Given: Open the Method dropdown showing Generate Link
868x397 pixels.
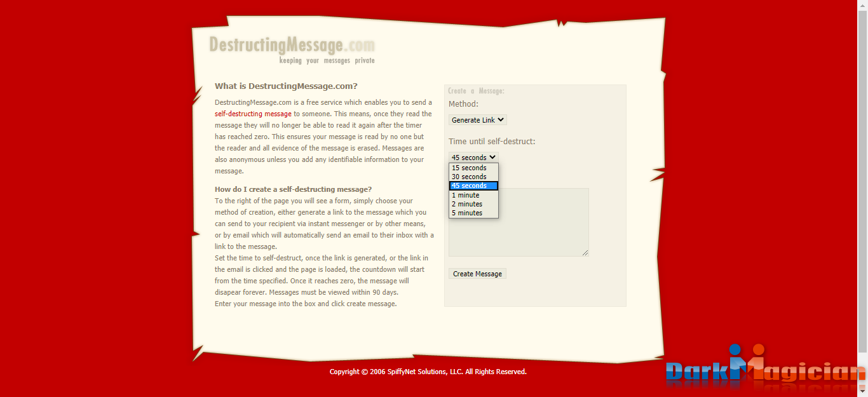Looking at the screenshot, I should coord(478,120).
